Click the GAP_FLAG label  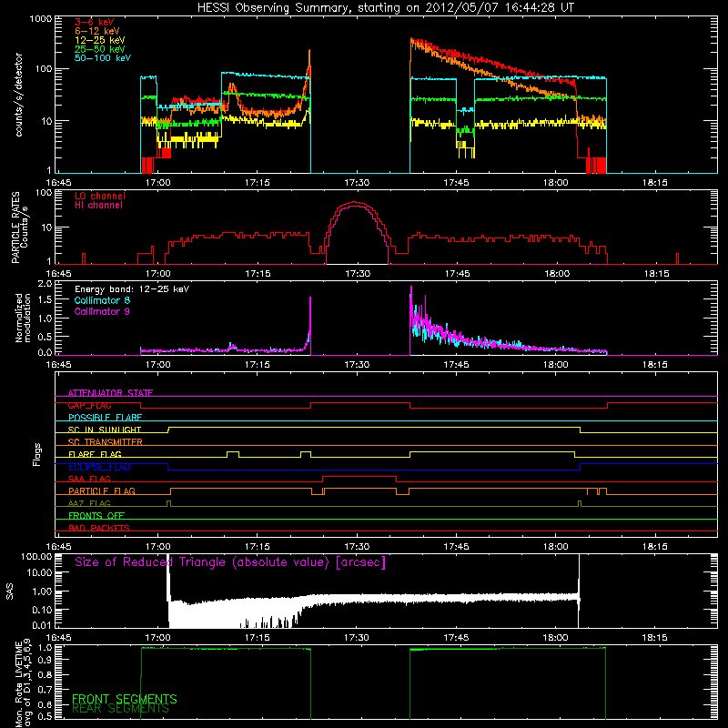pos(89,405)
